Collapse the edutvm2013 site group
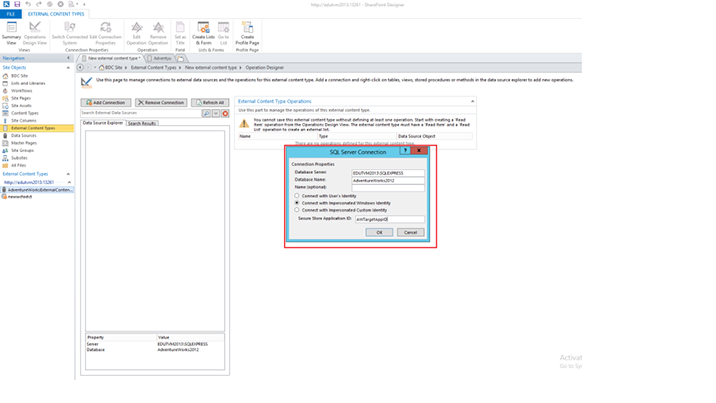 (x=69, y=182)
